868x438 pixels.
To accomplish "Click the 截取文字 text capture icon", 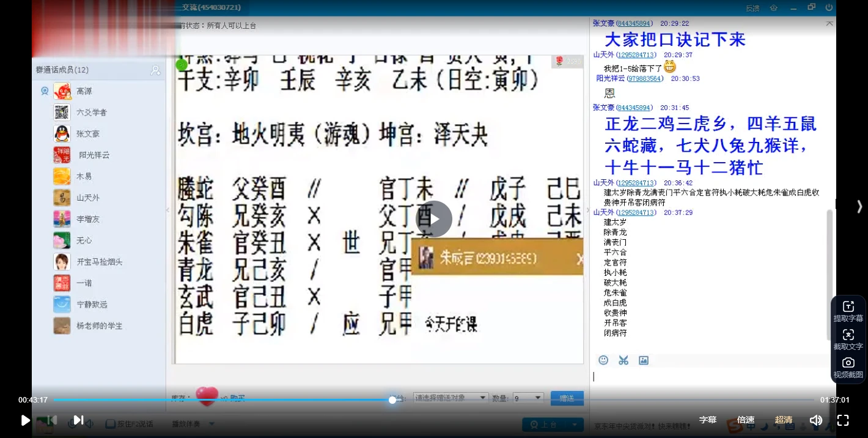I will 848,334.
